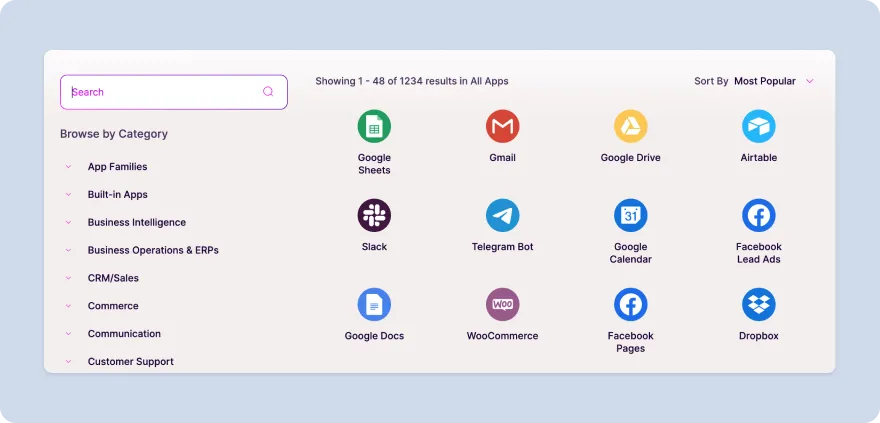Click the Google Docs icon
This screenshot has height=423, width=880.
pos(374,305)
